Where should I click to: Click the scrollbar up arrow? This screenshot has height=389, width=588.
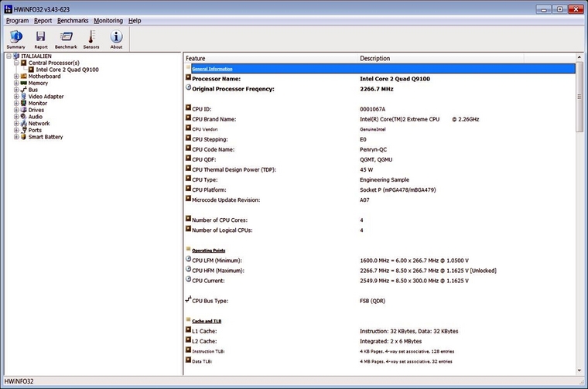point(579,57)
